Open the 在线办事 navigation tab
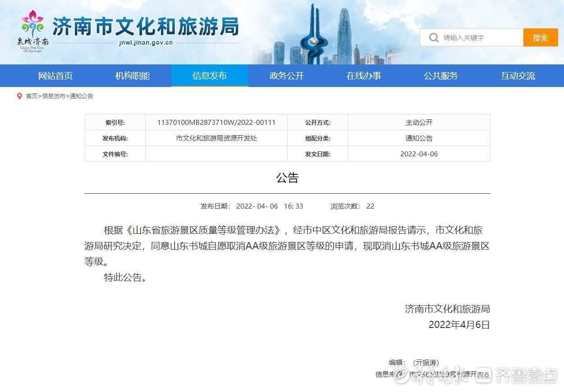The image size is (564, 392). click(364, 76)
